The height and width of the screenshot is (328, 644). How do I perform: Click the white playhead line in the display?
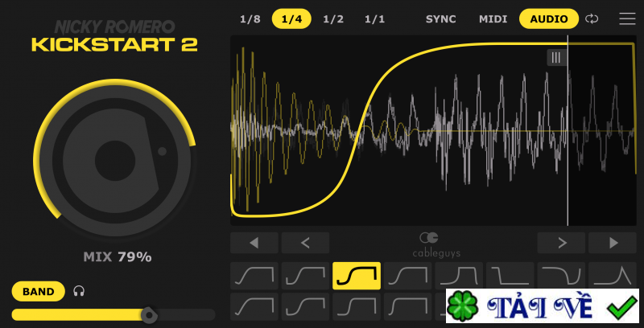pos(568,130)
